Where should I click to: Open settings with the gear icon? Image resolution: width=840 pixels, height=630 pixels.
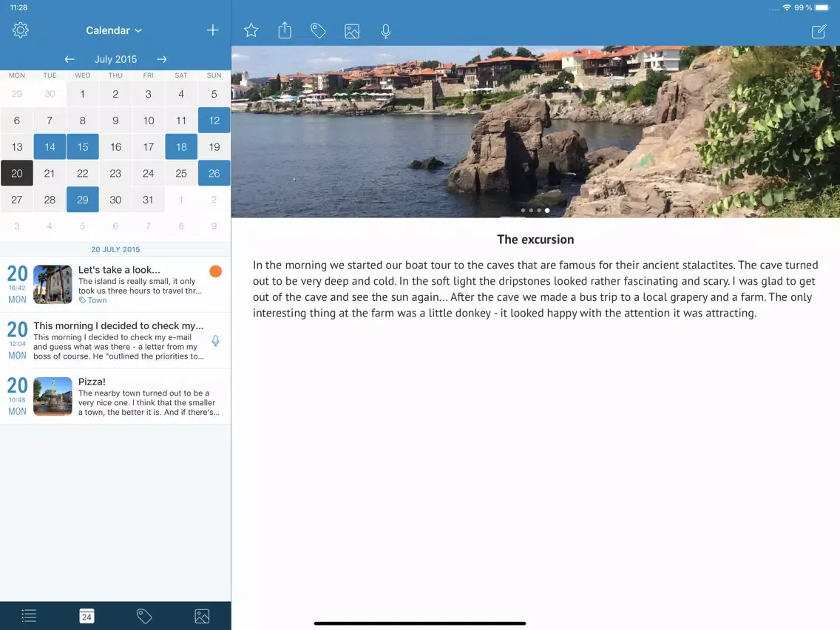click(21, 30)
